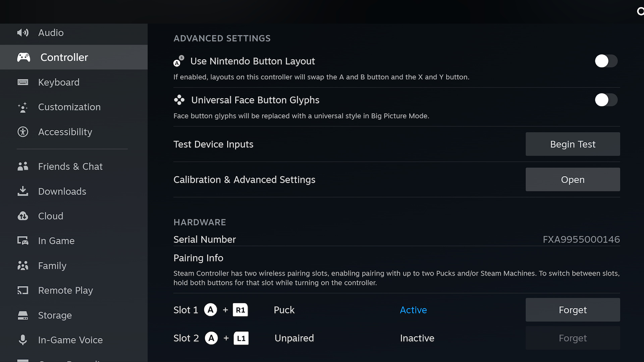Image resolution: width=644 pixels, height=362 pixels.
Task: Click the Remote Play screen icon
Action: coord(22,290)
